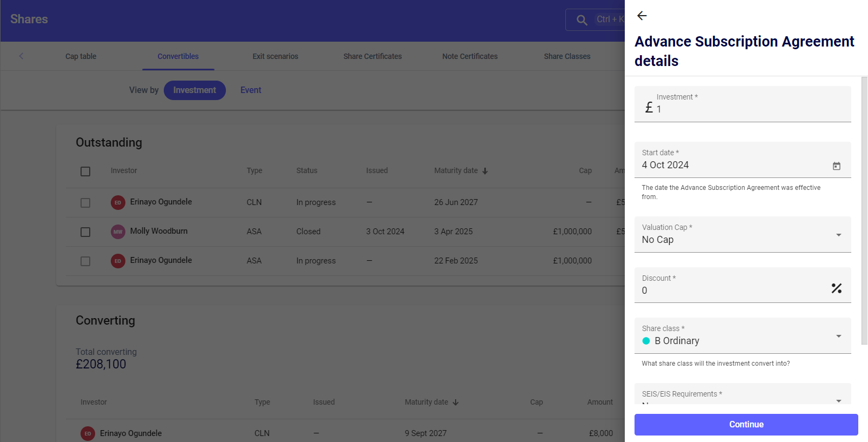Click the Maturity date sort arrow in Converting
This screenshot has width=868, height=442.
point(455,403)
